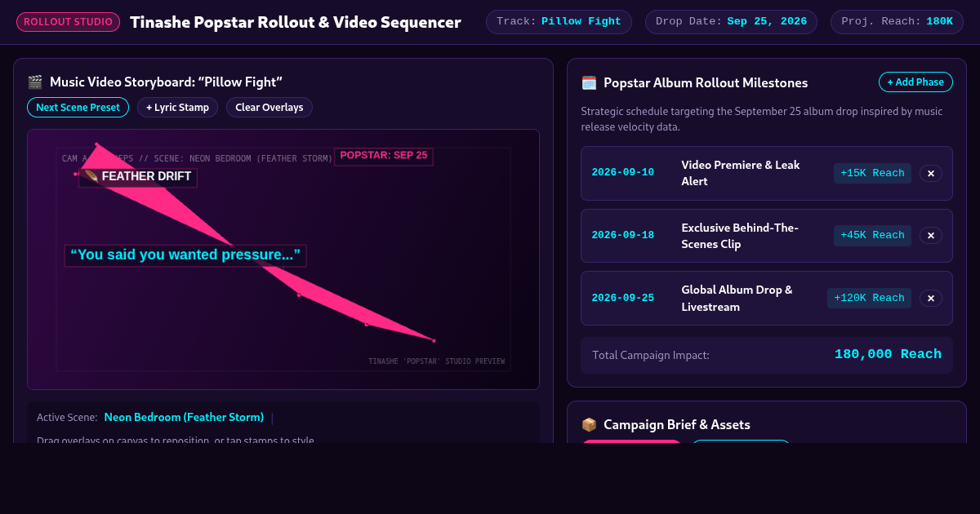Image resolution: width=980 pixels, height=514 pixels.
Task: Remove the Global Album Drop & Livestream milestone
Action: pos(931,298)
